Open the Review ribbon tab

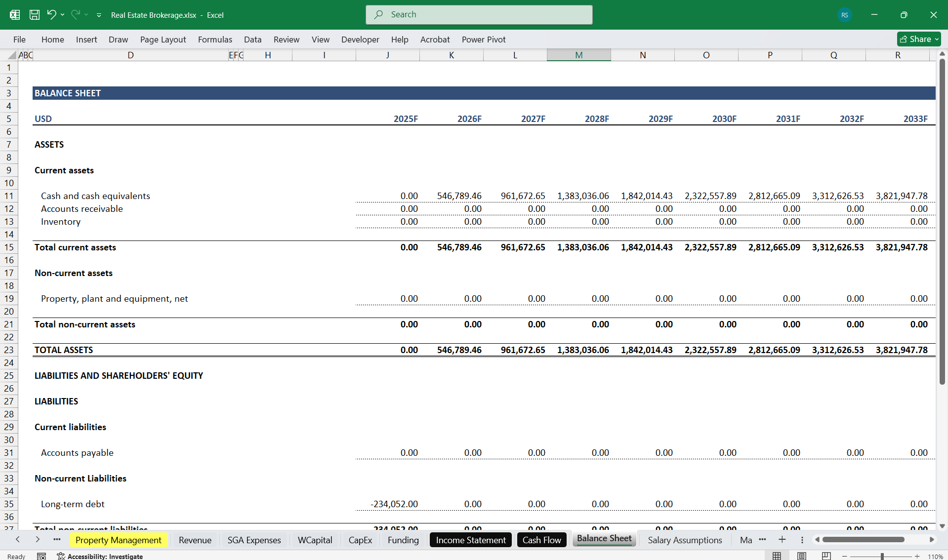coord(287,40)
